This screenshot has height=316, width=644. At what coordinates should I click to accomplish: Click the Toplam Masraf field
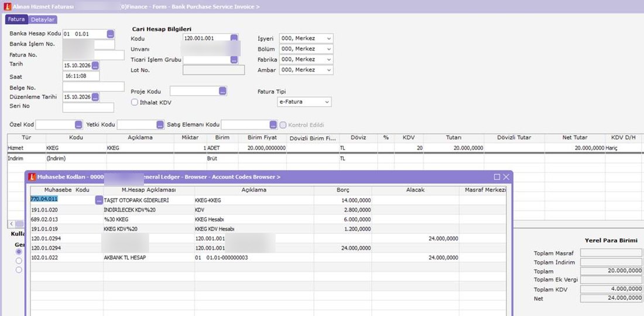click(x=611, y=253)
